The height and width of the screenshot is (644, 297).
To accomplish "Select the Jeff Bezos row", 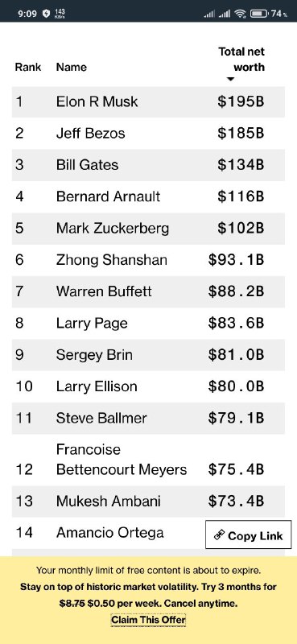I will (148, 134).
